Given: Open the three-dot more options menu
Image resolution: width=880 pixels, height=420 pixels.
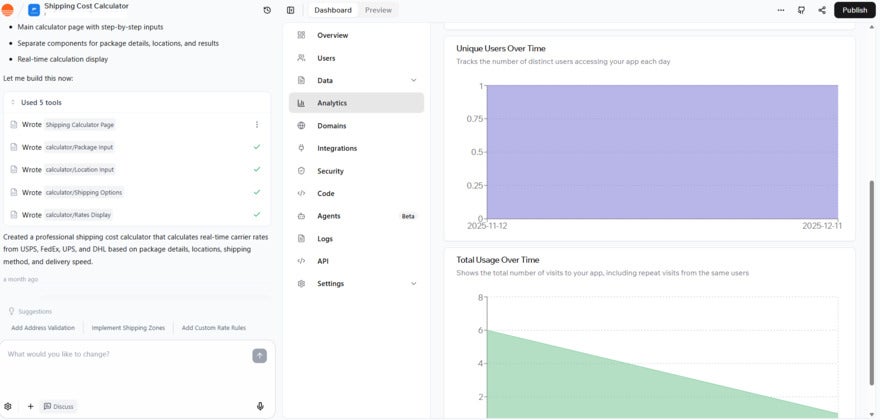Looking at the screenshot, I should coord(781,10).
